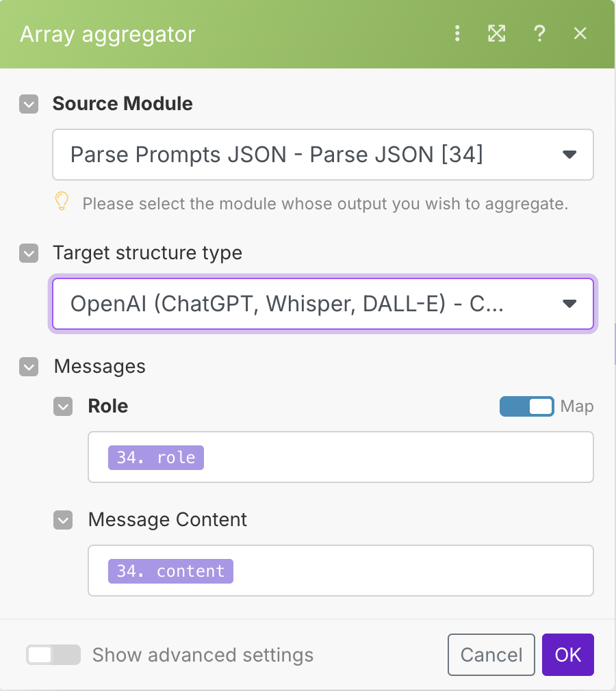Click the Cancel button
Viewport: 616px width, 691px height.
(x=491, y=655)
